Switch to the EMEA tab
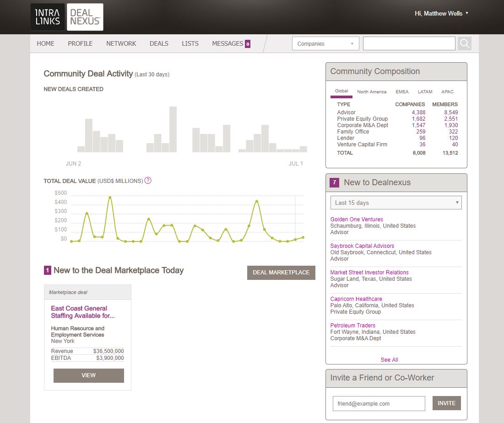504x423 pixels. [x=402, y=91]
